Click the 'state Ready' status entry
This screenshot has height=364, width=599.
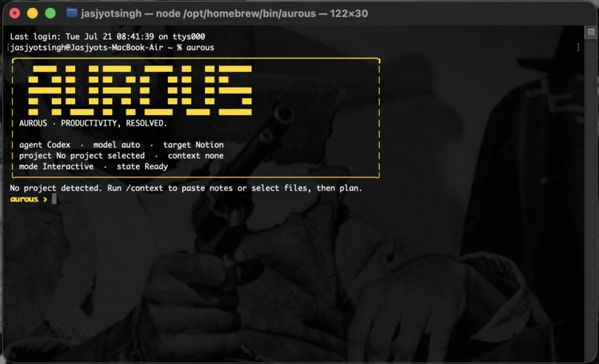click(x=142, y=166)
